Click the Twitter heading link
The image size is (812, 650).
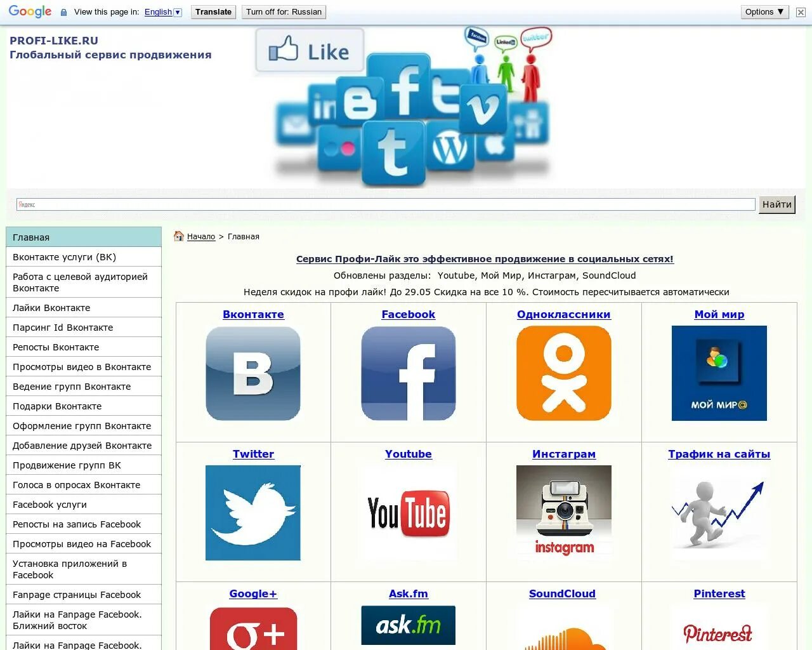pyautogui.click(x=253, y=454)
